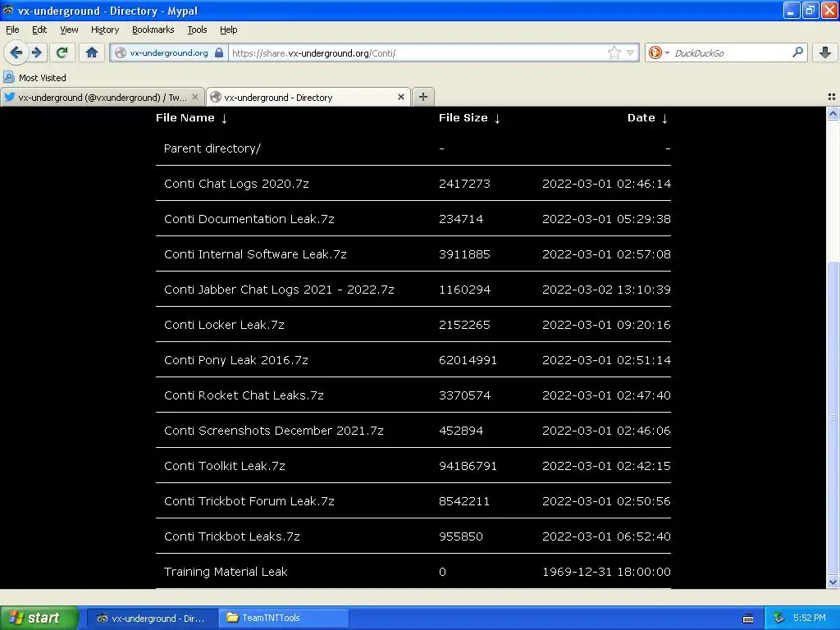Minimize the Mypal browser window
Screen dimensions: 840x630
coord(792,10)
